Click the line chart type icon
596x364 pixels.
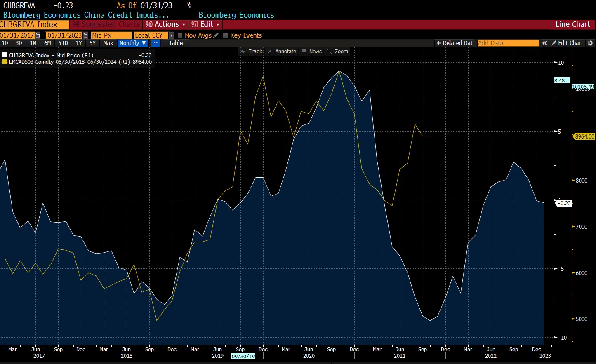pyautogui.click(x=156, y=43)
